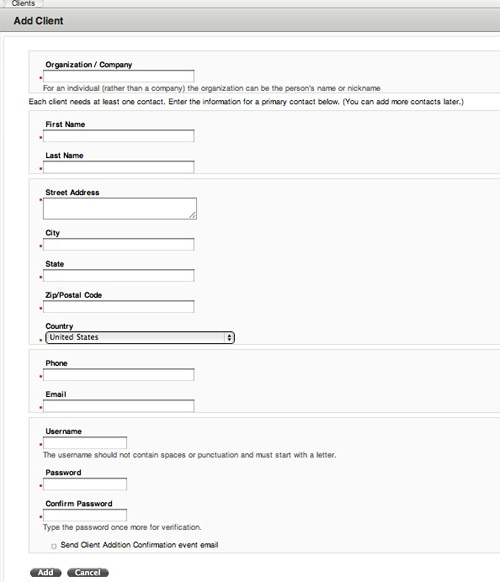Click the Add button
The height and width of the screenshot is (582, 500).
tap(46, 572)
